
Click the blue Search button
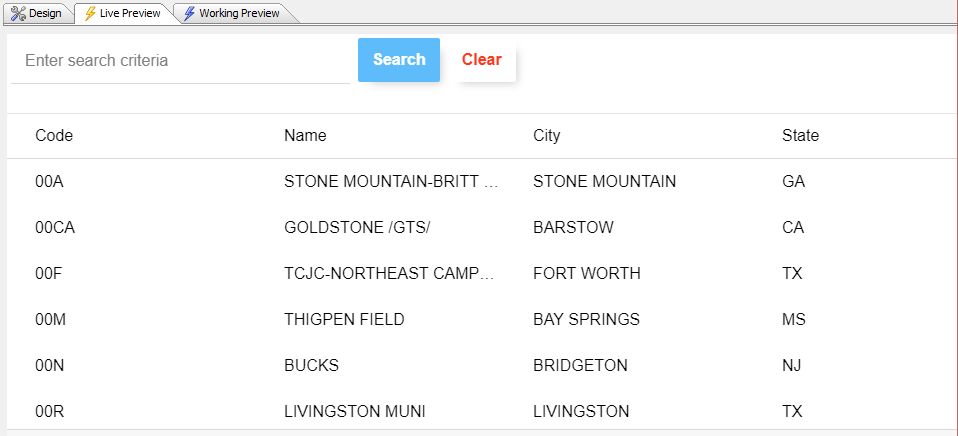coord(399,60)
